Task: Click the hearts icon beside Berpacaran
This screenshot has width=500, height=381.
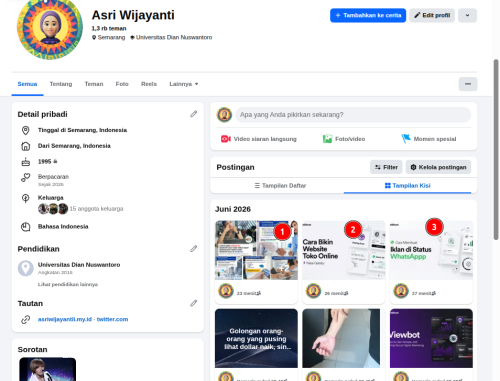Action: tap(26, 177)
